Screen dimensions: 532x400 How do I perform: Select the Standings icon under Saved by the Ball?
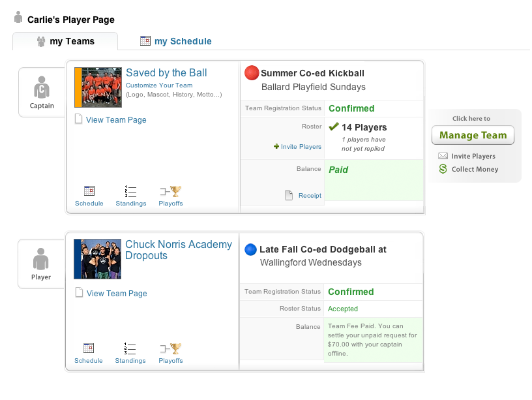[x=130, y=191]
